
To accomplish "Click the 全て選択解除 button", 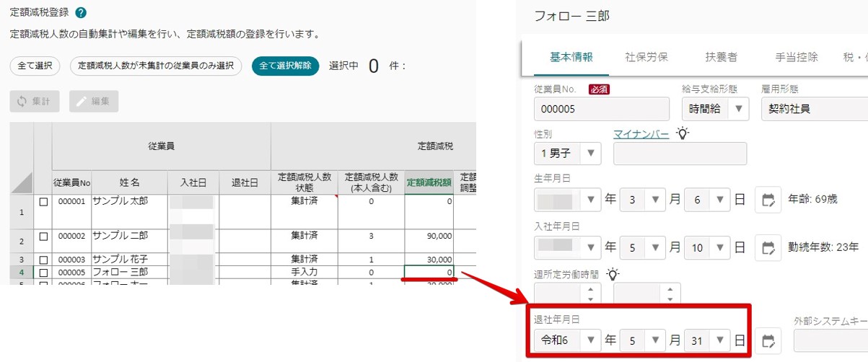I will tap(285, 66).
